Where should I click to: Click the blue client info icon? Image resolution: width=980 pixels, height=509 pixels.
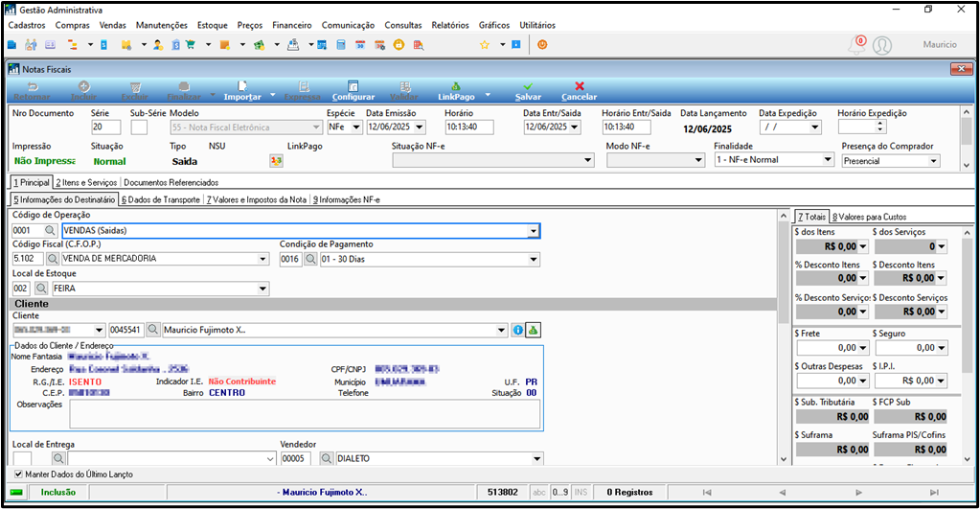(x=518, y=330)
